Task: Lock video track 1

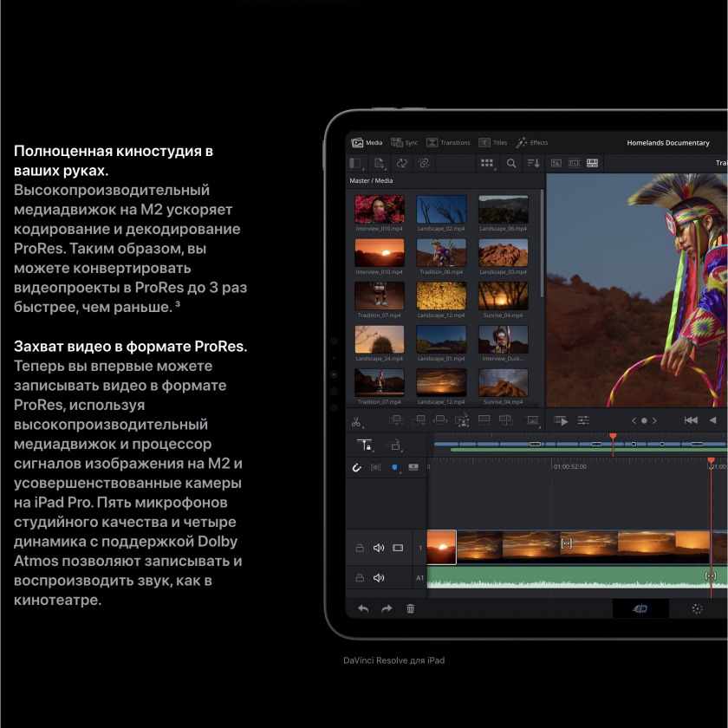Action: pyautogui.click(x=360, y=548)
